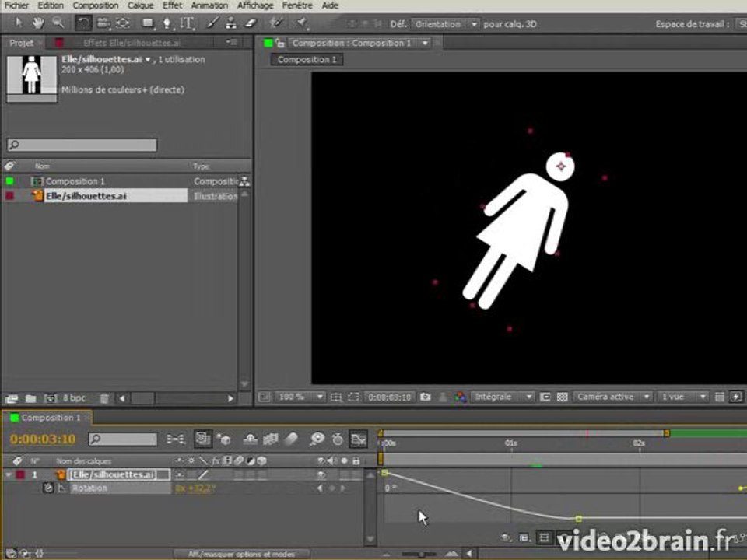Open the Caméra active dropdown

[x=612, y=397]
